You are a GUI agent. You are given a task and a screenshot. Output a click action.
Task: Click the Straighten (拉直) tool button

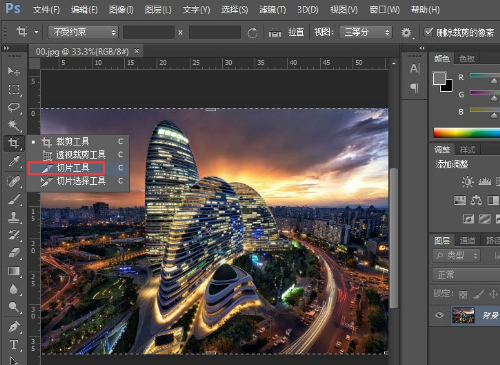pos(287,32)
